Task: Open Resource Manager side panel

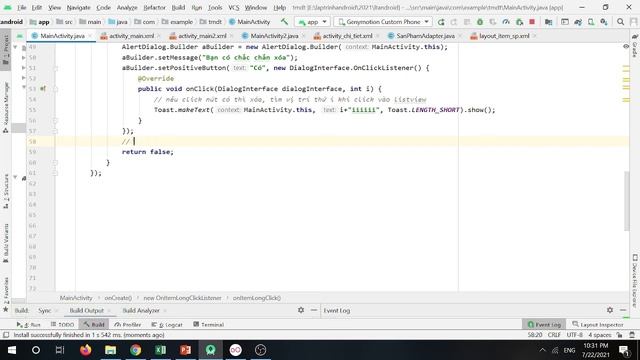Action: pos(6,107)
